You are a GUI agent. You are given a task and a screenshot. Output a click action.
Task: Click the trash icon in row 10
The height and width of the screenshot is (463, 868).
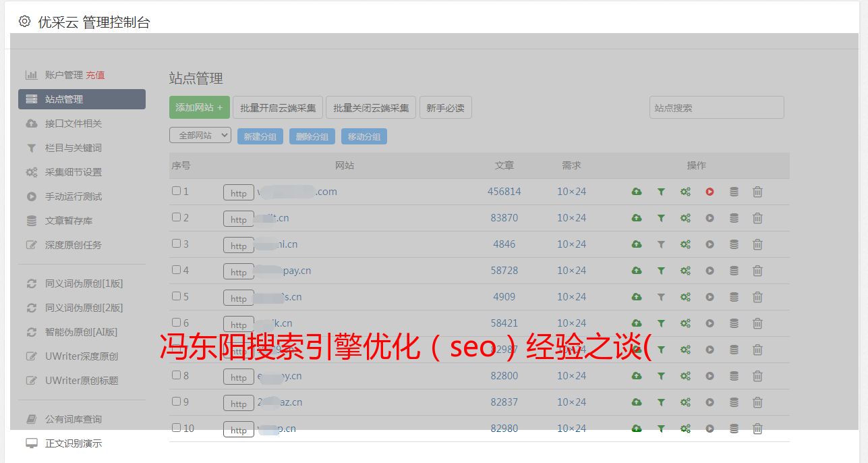point(757,429)
